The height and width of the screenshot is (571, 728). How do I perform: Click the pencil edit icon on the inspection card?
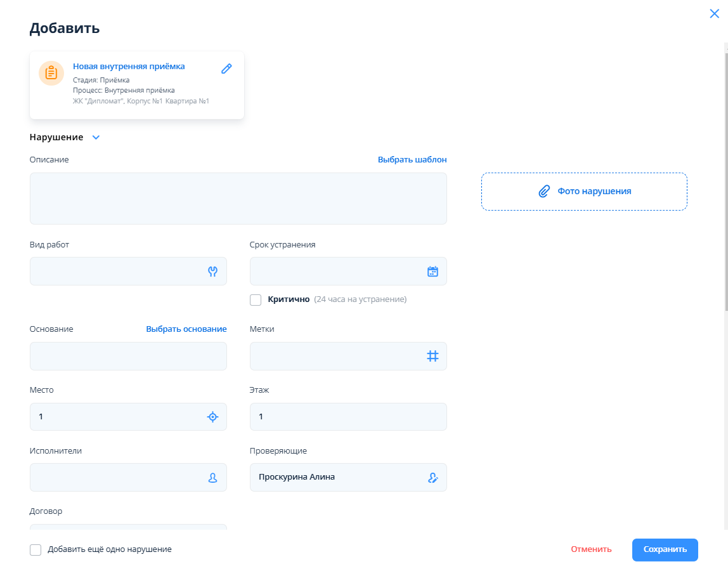pyautogui.click(x=226, y=69)
